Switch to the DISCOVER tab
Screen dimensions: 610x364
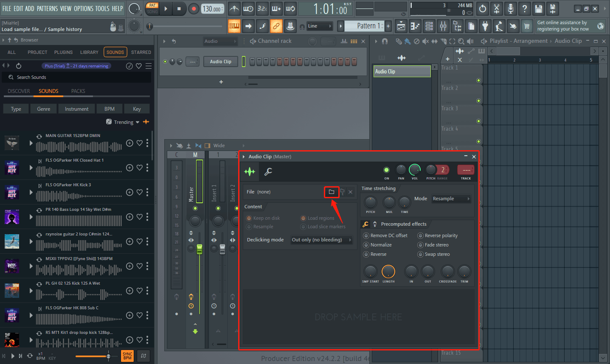coord(19,91)
